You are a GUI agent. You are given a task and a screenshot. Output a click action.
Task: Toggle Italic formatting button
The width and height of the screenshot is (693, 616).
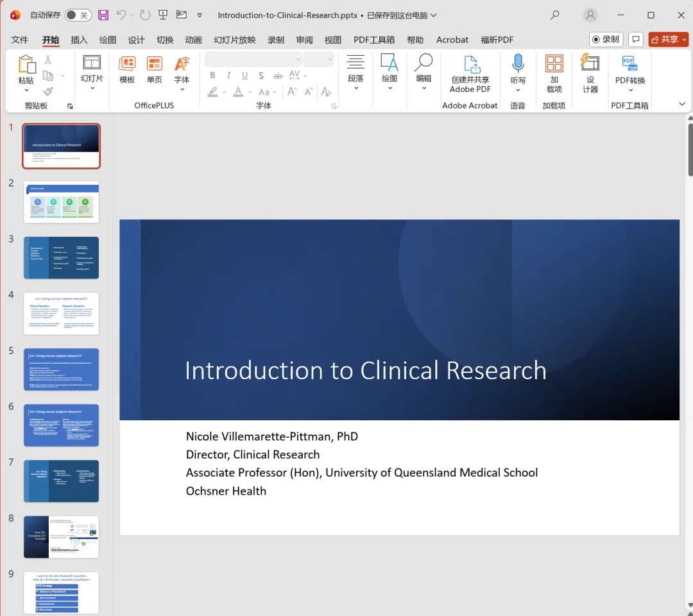[228, 76]
